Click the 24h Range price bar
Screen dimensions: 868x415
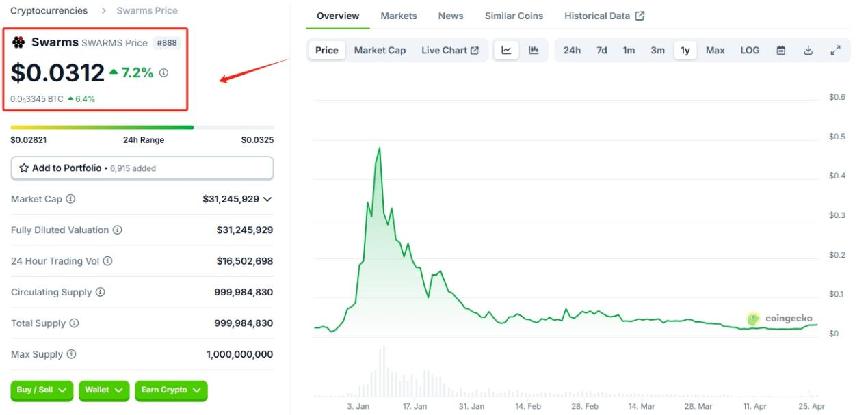(x=142, y=127)
